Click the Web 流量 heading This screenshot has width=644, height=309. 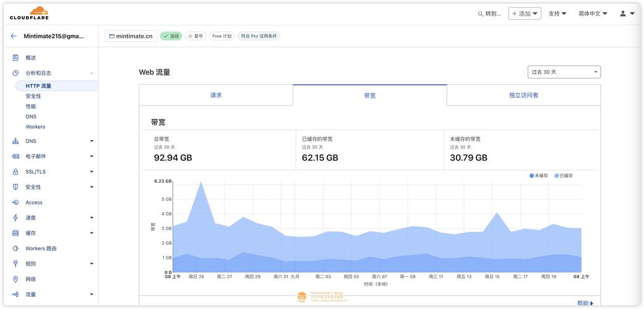point(155,72)
